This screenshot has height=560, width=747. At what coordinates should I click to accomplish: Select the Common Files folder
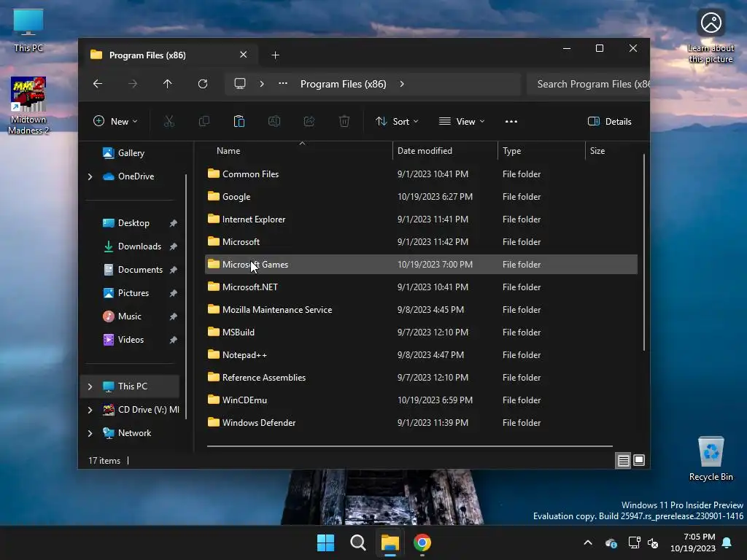pos(421,174)
